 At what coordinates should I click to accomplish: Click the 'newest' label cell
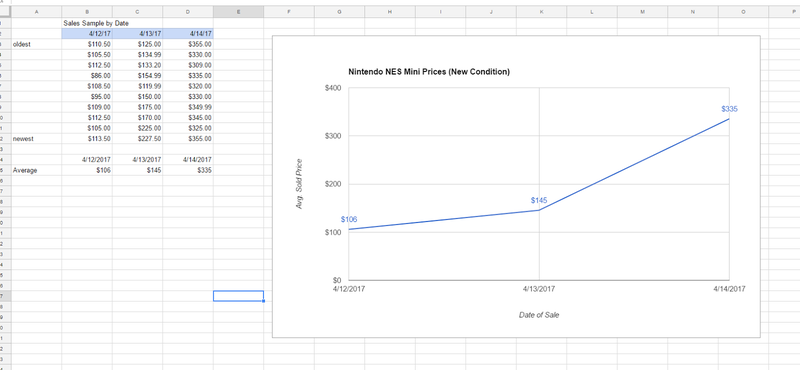click(36, 138)
